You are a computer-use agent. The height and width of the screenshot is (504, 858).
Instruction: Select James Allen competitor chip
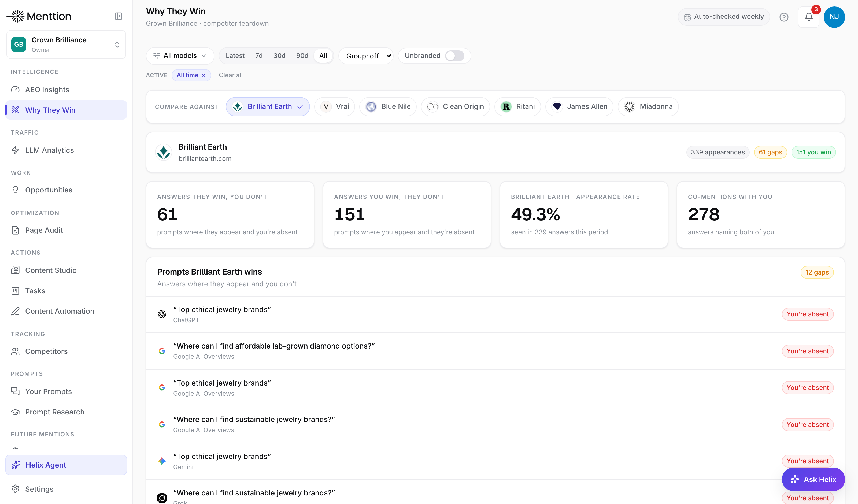[x=579, y=107]
